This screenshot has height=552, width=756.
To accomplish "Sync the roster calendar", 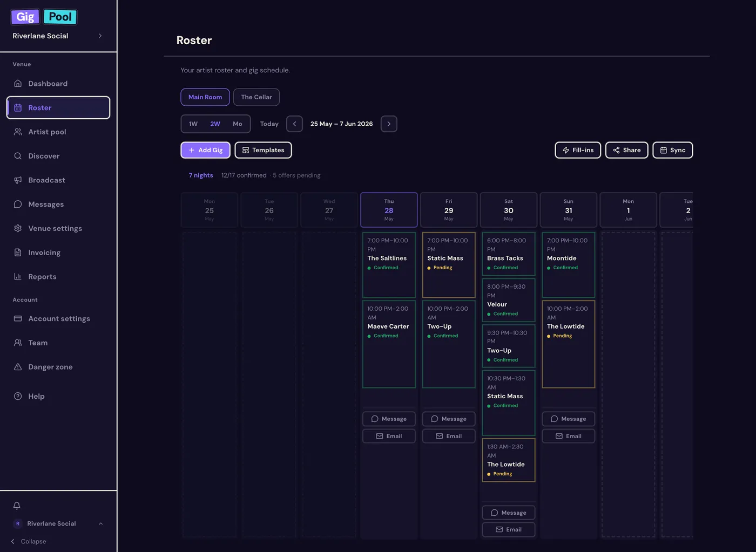I will pos(673,150).
